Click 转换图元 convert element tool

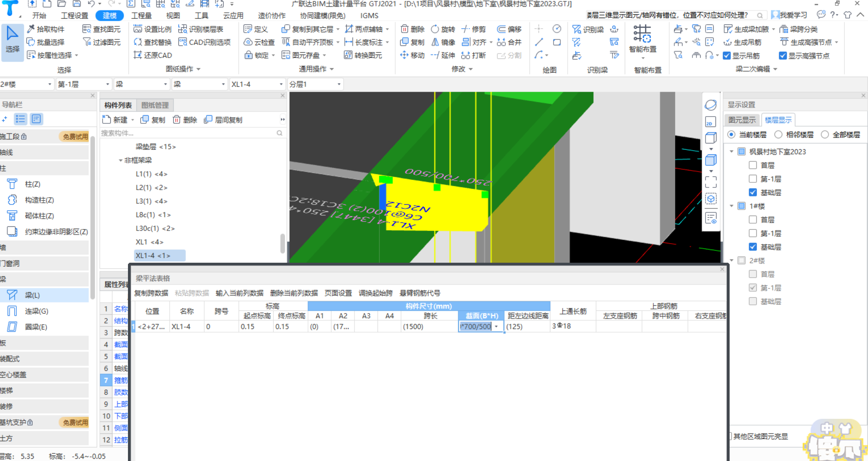coord(363,55)
